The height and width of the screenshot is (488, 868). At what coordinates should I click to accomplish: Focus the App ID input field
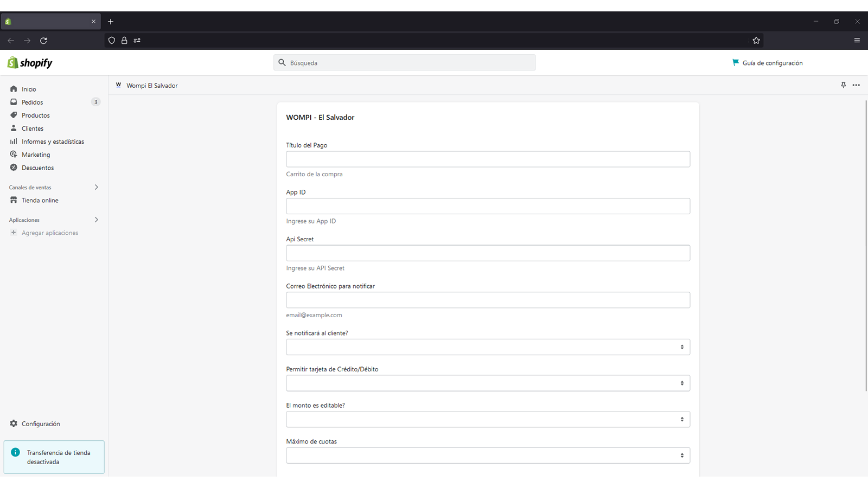click(488, 206)
